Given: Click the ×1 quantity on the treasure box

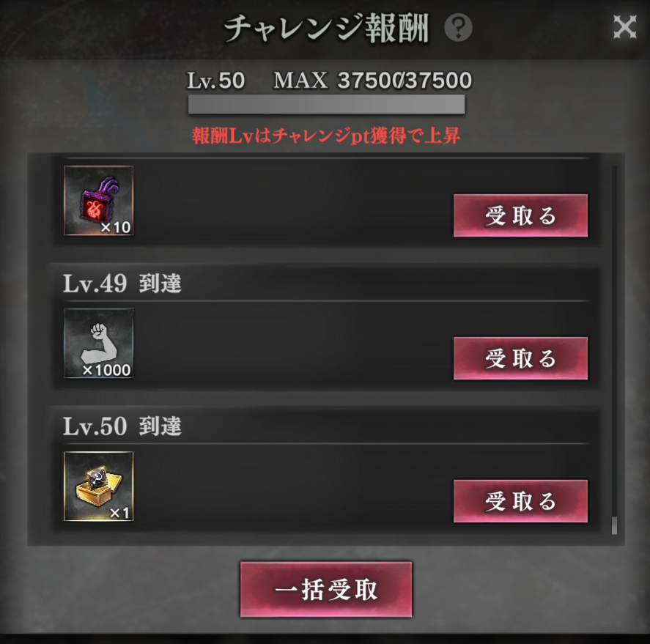Looking at the screenshot, I should (x=119, y=513).
